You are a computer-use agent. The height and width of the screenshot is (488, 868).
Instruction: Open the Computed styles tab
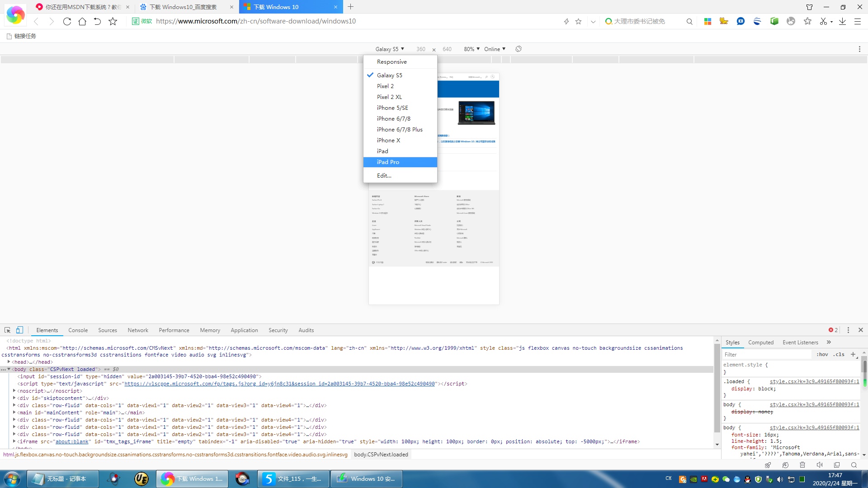(761, 343)
